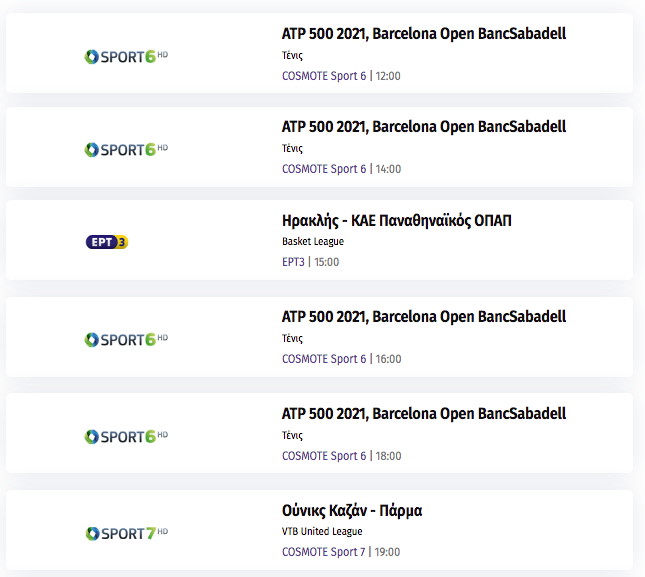
Task: Follow the COSMOTE Sport 6 link at 18:00
Action: pos(324,456)
